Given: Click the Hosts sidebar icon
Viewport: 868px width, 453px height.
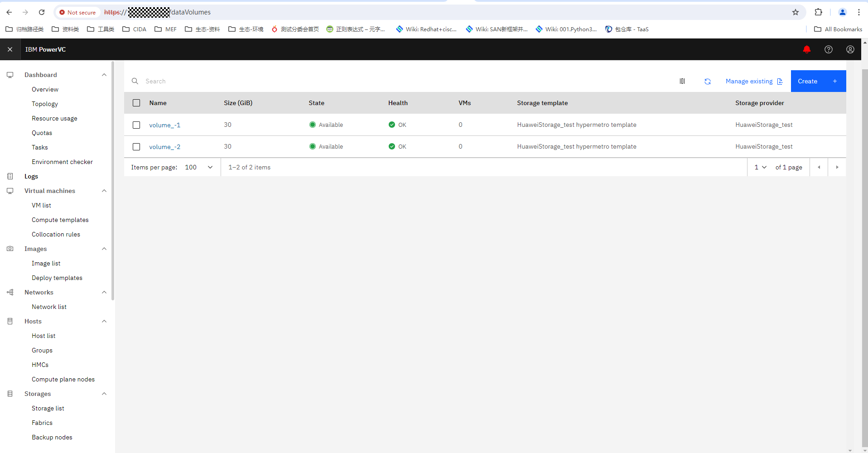Looking at the screenshot, I should [x=10, y=321].
